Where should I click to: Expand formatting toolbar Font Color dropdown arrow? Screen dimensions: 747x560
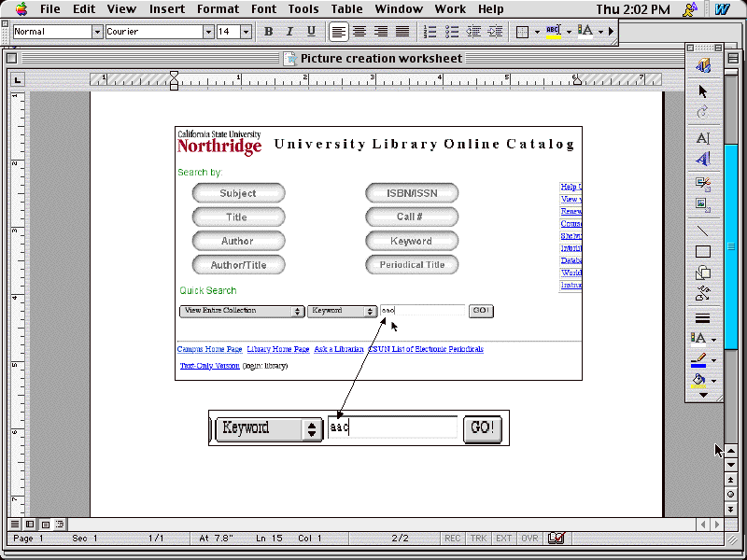tap(600, 32)
